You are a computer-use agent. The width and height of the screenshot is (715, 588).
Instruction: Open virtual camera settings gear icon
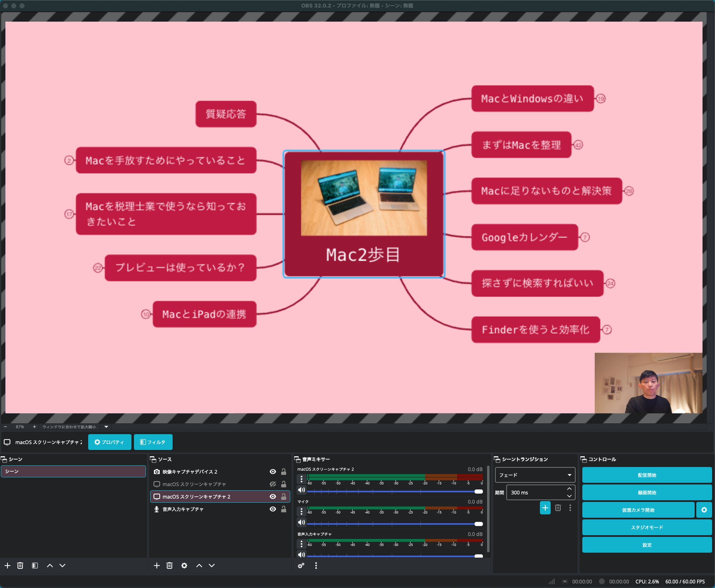coord(704,510)
